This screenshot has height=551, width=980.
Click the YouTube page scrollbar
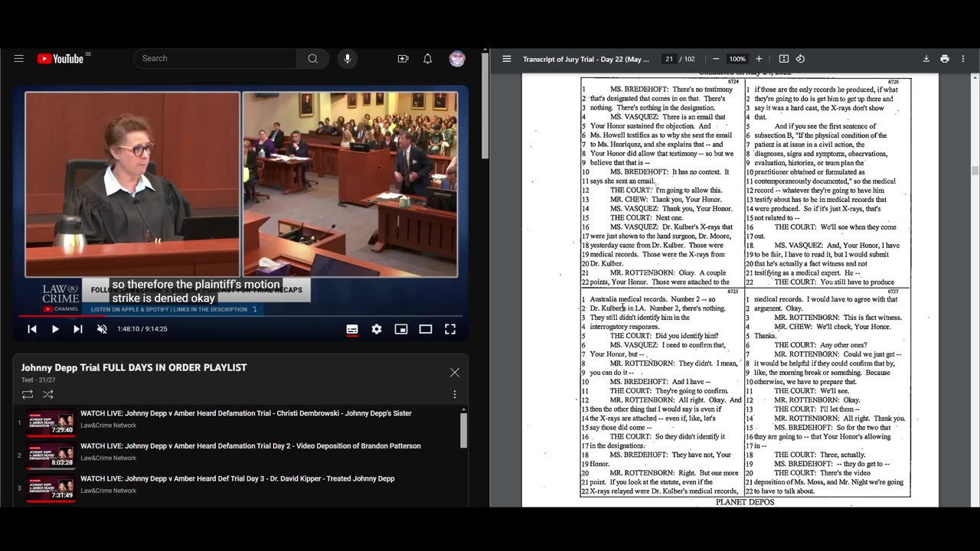tap(485, 106)
